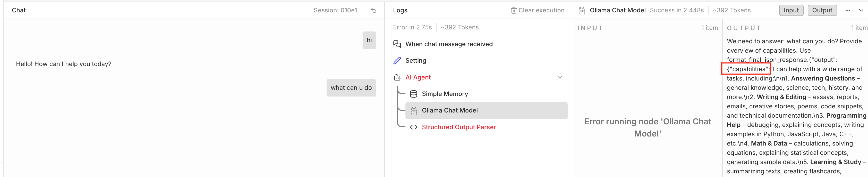The width and height of the screenshot is (868, 177).
Task: Collapse the log details panel chevron
Action: (x=861, y=11)
